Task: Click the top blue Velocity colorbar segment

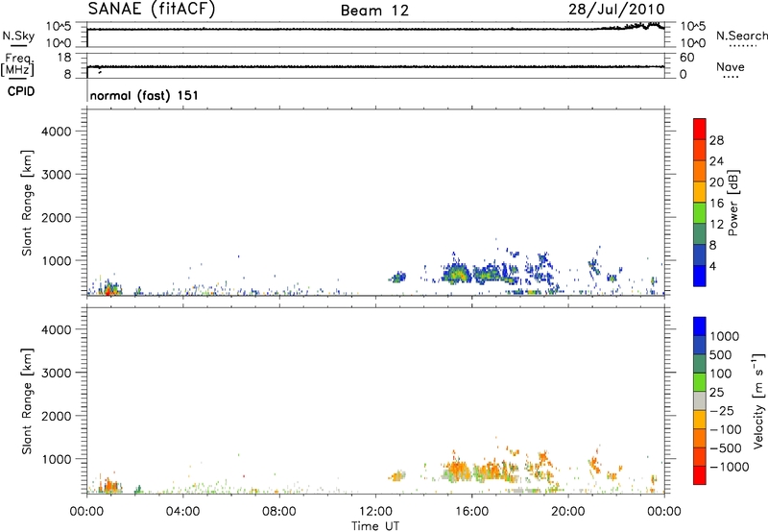Action: point(700,326)
